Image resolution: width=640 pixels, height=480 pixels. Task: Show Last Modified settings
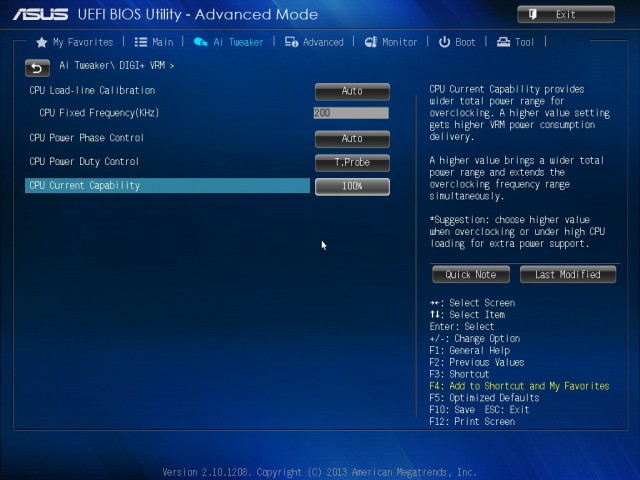tap(568, 275)
